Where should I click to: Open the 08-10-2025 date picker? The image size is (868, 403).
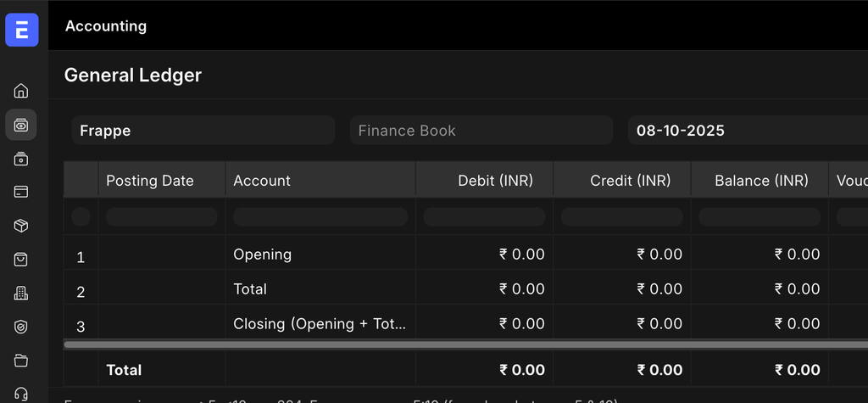[746, 131]
